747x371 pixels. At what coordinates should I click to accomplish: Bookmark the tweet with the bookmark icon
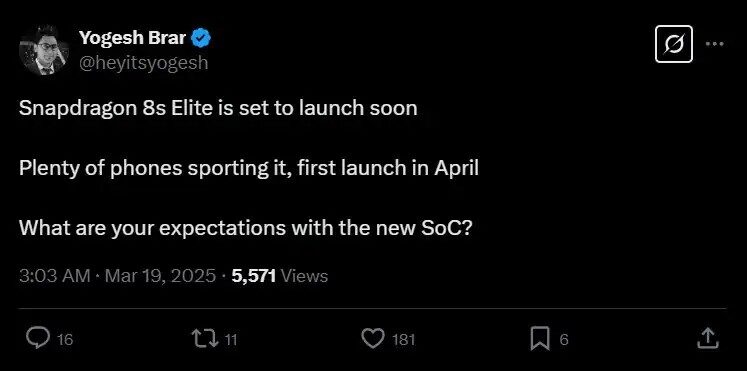(540, 339)
